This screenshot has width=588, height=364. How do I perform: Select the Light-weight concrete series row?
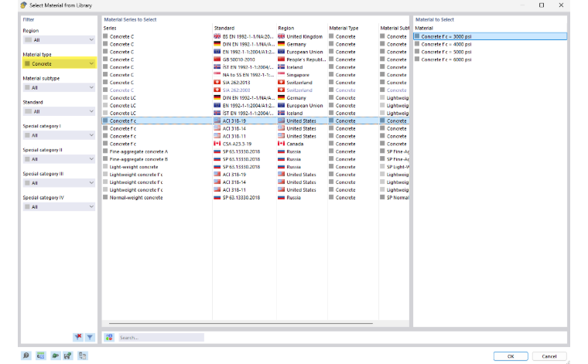134,167
